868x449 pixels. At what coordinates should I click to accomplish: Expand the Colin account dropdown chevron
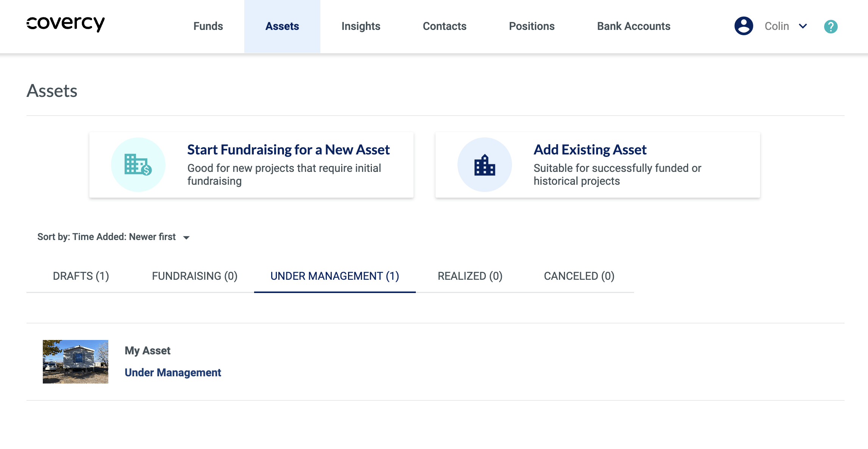click(x=803, y=26)
